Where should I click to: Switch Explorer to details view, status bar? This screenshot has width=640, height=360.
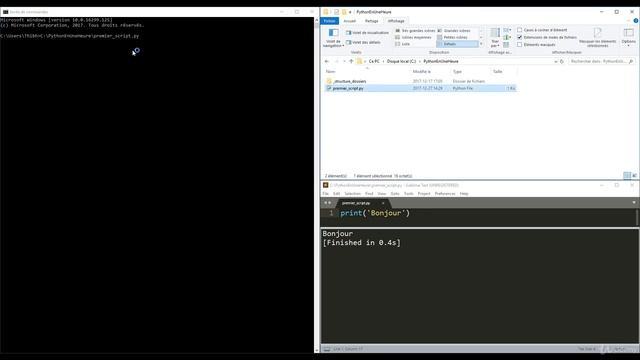click(627, 176)
